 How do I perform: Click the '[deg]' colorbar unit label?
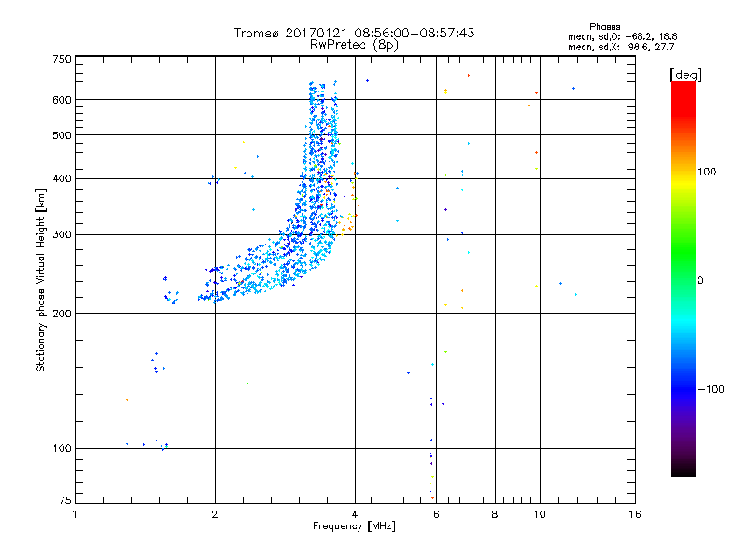click(x=685, y=75)
